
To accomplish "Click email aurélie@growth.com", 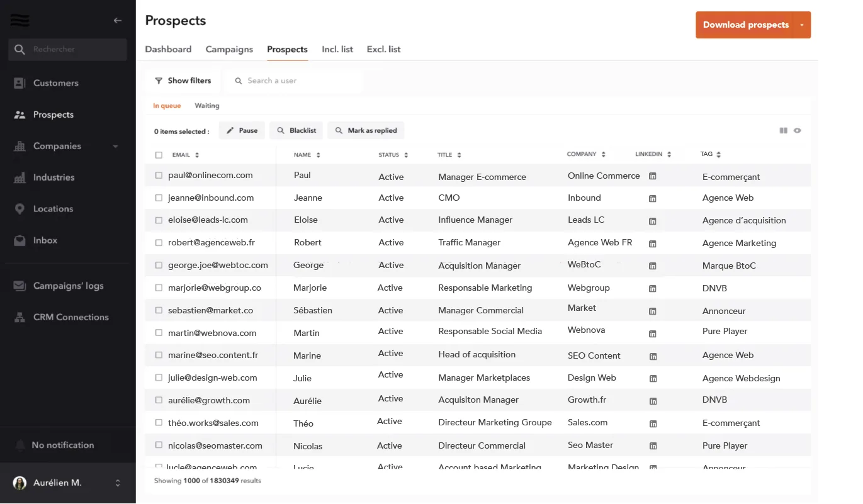I will click(209, 400).
